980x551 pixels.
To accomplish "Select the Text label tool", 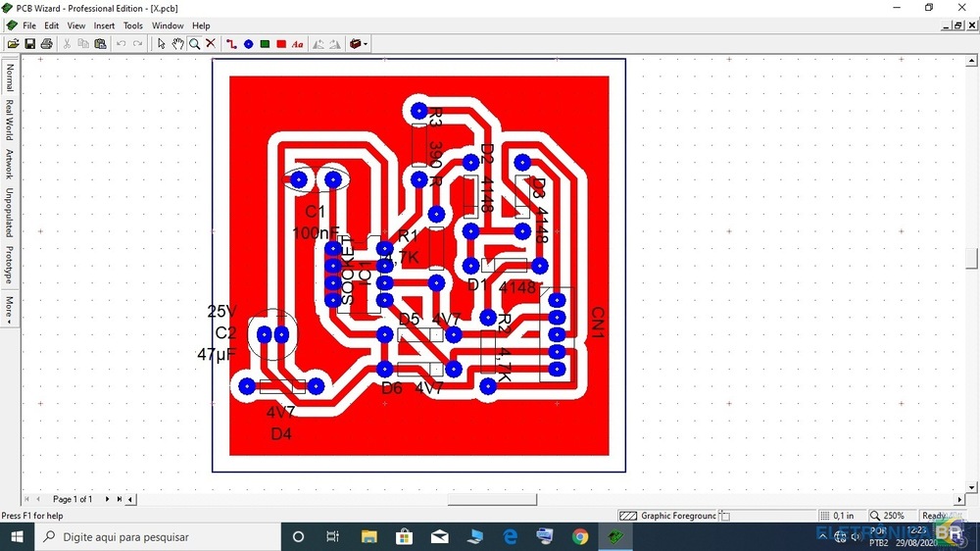I will point(298,44).
